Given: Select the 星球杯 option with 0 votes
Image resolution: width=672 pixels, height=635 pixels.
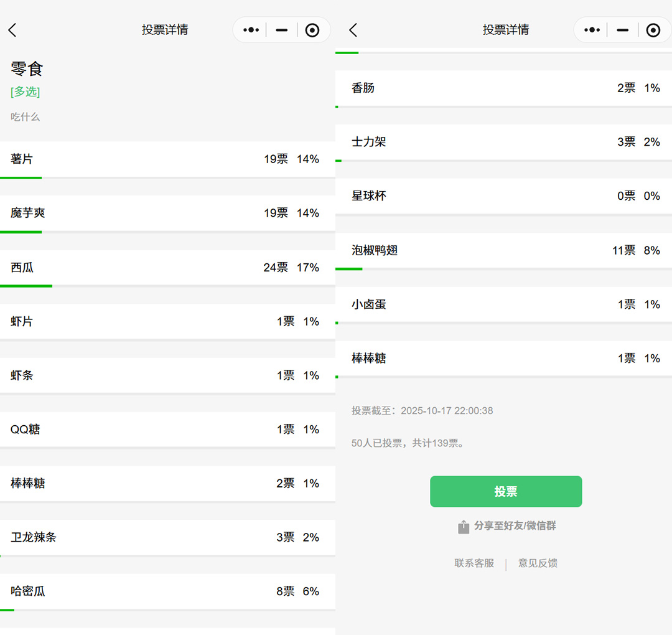Looking at the screenshot, I should click(503, 195).
